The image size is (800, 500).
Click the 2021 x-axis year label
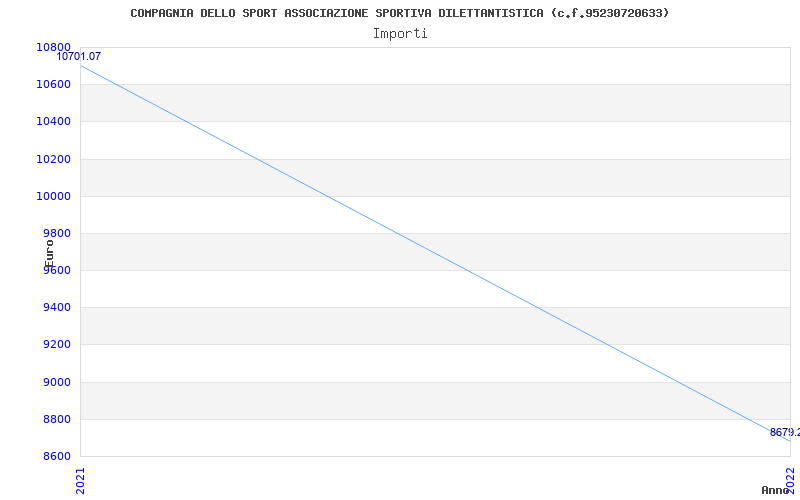81,479
